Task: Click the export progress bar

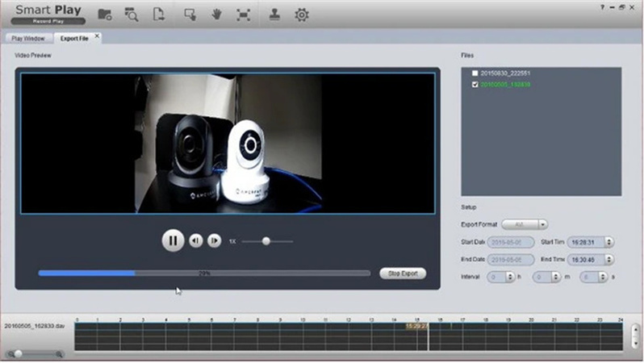Action: tap(204, 273)
